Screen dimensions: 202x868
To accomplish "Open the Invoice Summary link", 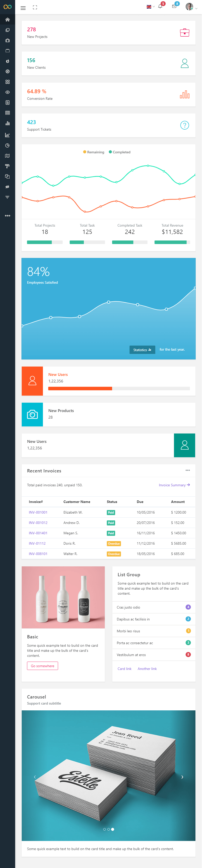I will coord(174,485).
